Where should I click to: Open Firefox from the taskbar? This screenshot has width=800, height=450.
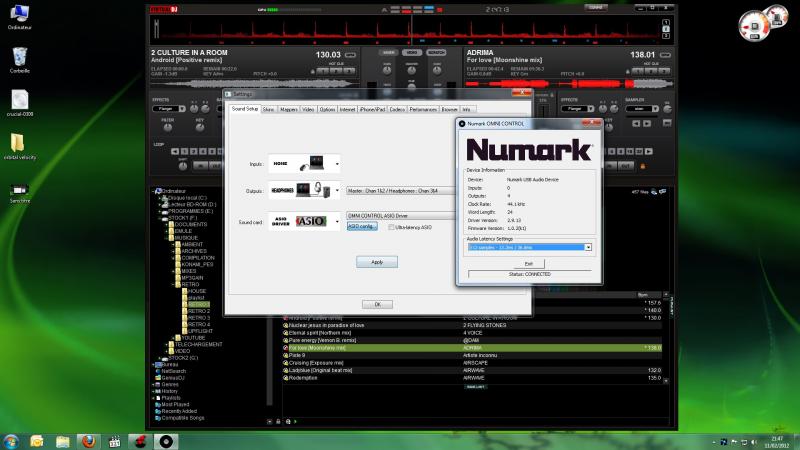click(x=88, y=439)
